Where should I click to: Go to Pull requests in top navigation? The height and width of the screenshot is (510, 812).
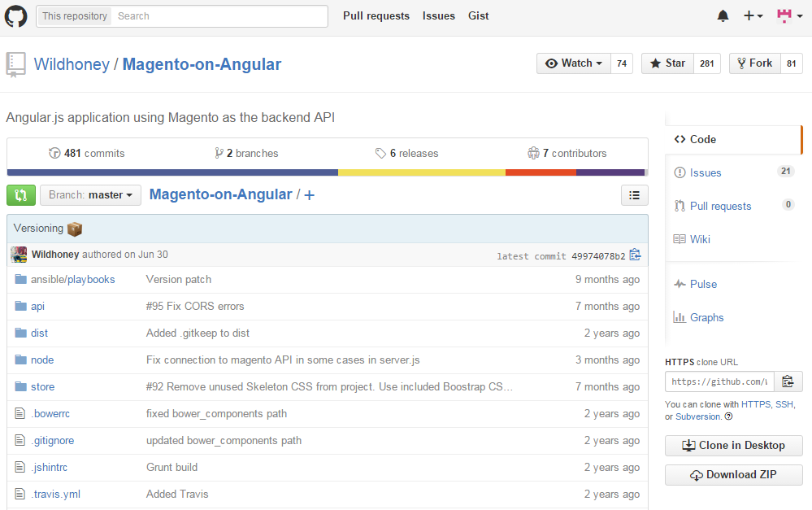(x=376, y=16)
